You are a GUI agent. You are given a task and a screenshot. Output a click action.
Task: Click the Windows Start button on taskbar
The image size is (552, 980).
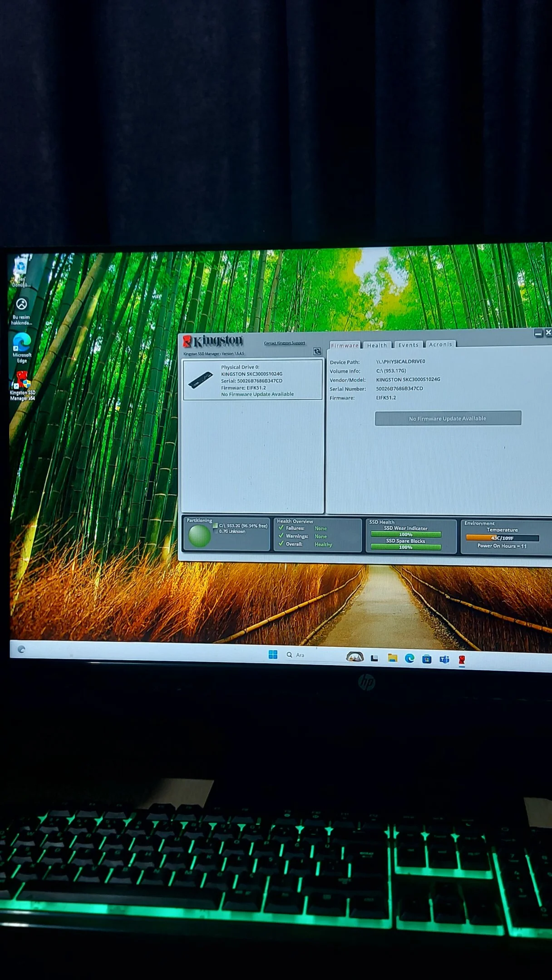(273, 654)
